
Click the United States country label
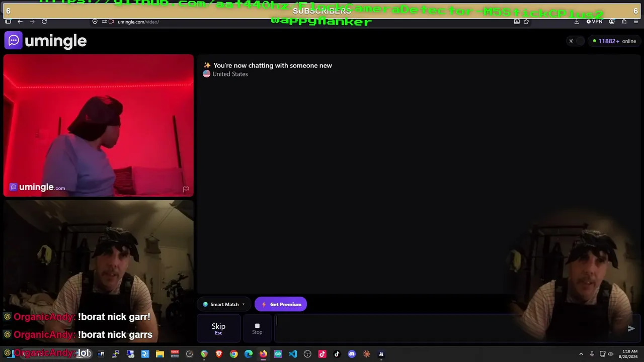coord(230,74)
